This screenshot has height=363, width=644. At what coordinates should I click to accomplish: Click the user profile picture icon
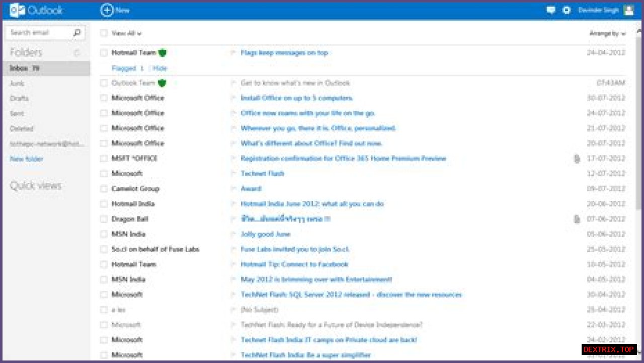tap(628, 10)
